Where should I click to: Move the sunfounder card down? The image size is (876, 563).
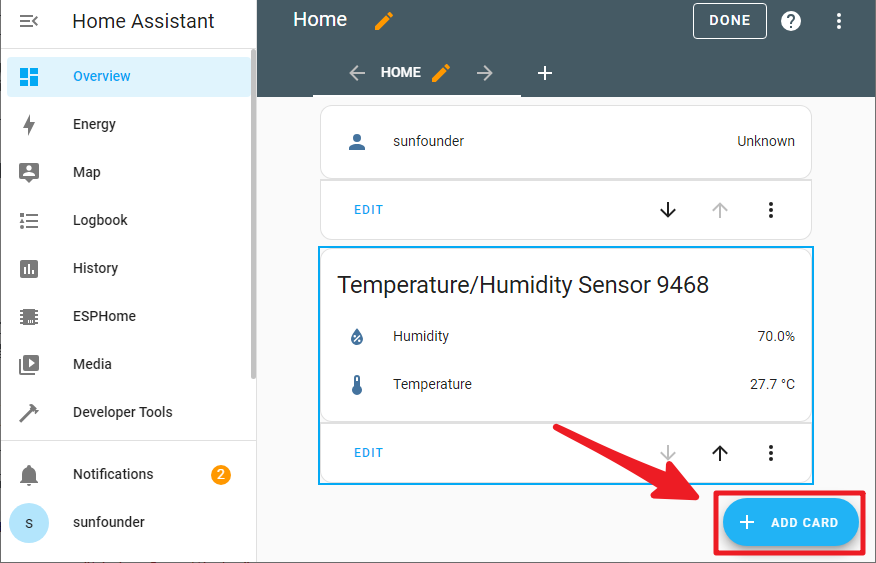668,210
